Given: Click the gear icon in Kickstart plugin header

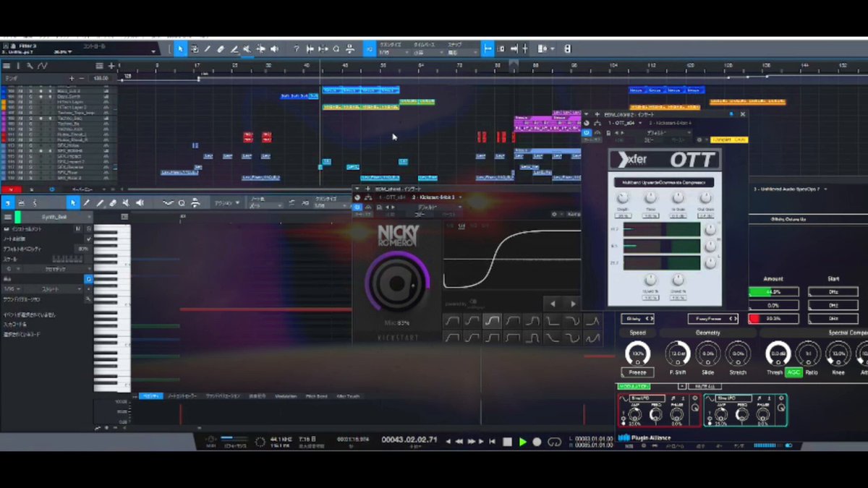Looking at the screenshot, I should tap(554, 214).
